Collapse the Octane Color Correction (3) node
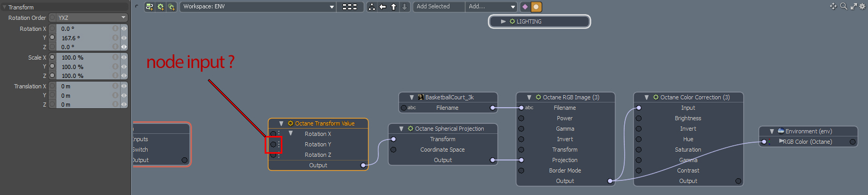 647,97
